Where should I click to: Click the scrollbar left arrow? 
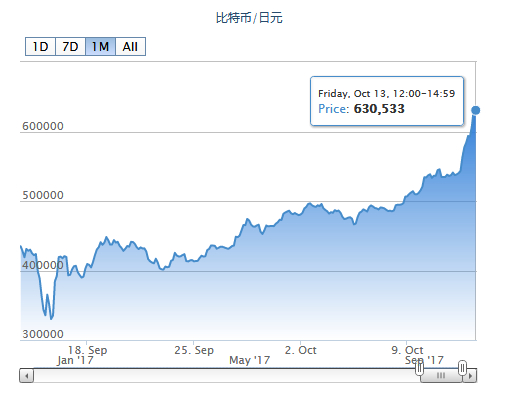[26, 376]
